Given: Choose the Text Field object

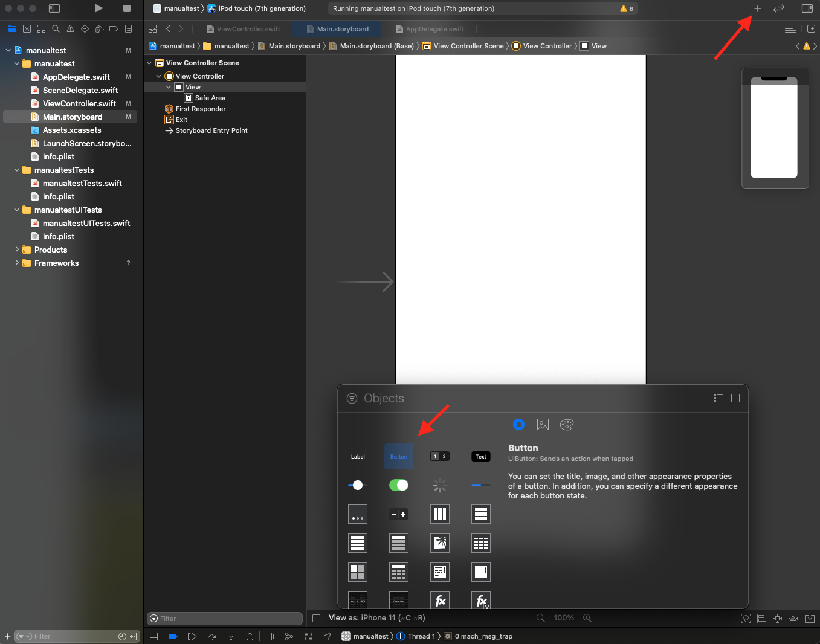Looking at the screenshot, I should point(481,456).
